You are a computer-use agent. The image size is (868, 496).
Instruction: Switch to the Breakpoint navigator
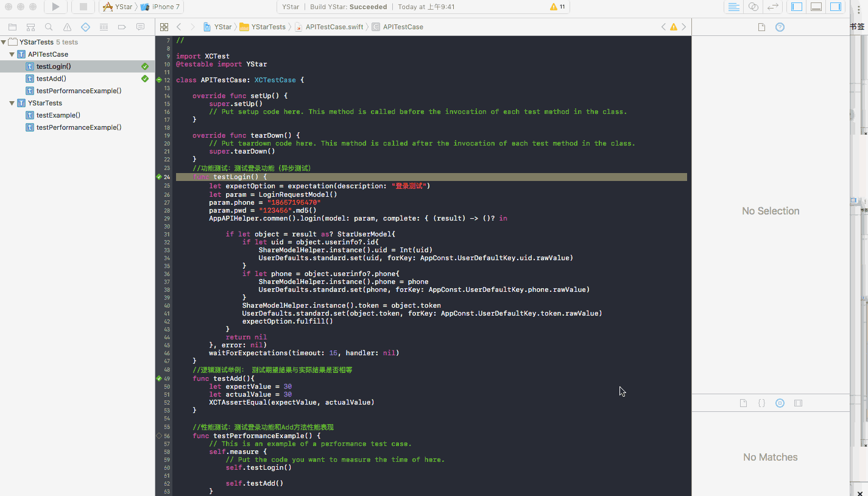coord(122,27)
